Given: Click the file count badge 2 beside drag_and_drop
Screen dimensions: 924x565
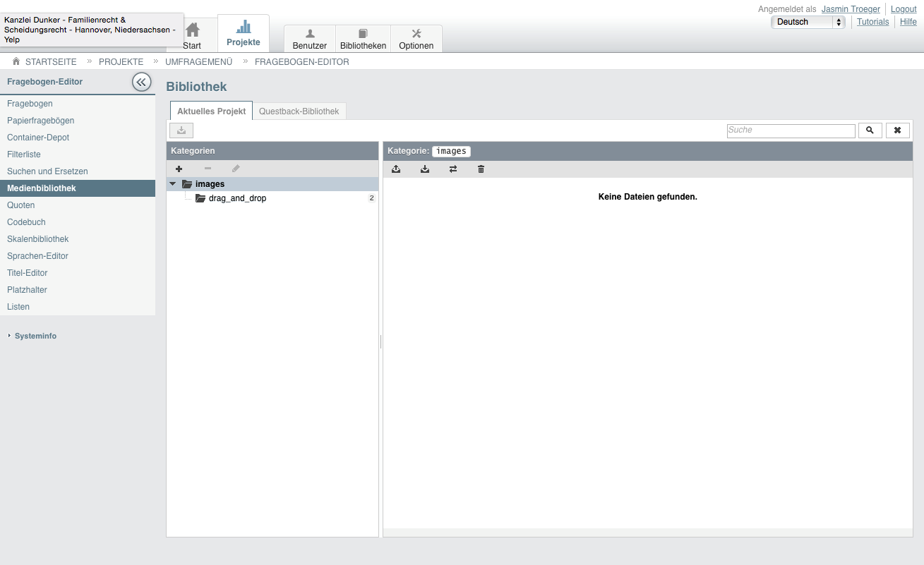Looking at the screenshot, I should coord(371,198).
